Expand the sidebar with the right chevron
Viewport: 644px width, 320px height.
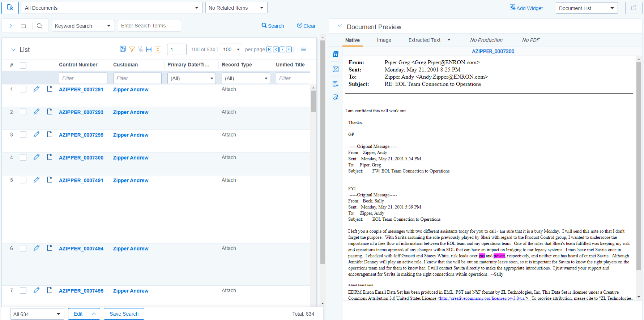(10, 26)
